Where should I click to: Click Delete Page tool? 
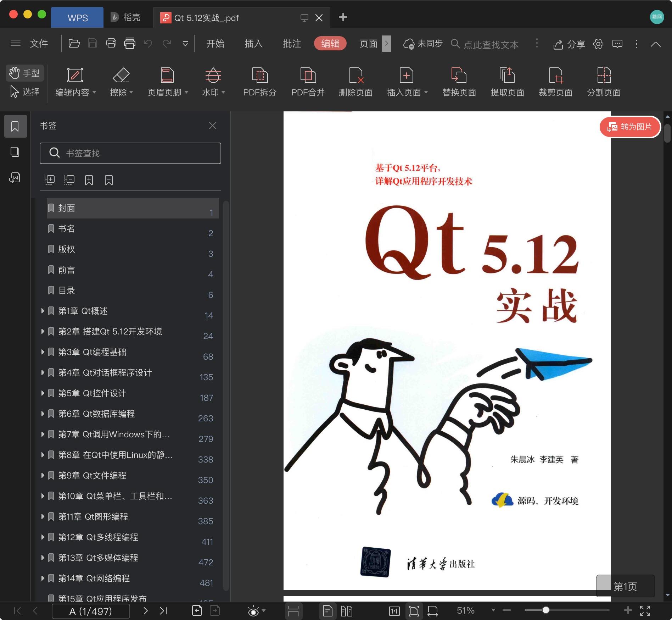tap(356, 82)
